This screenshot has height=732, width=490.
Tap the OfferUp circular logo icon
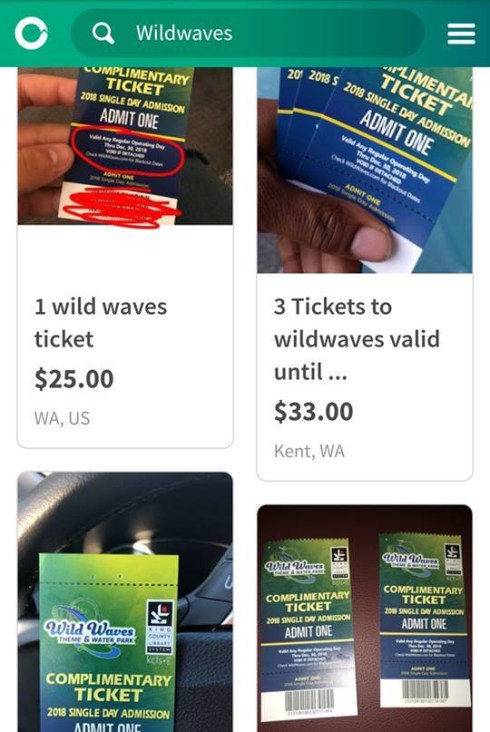coord(31,33)
